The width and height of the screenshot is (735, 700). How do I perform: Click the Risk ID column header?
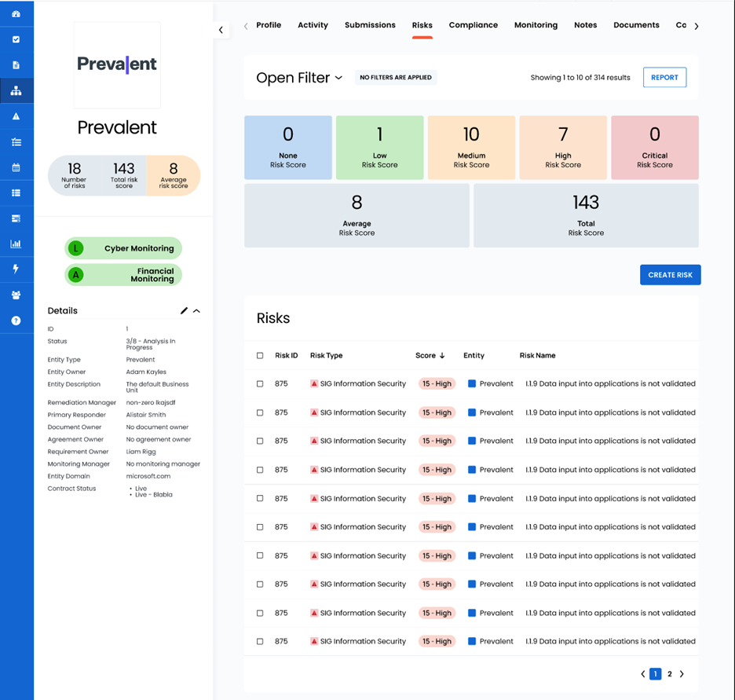coord(287,355)
